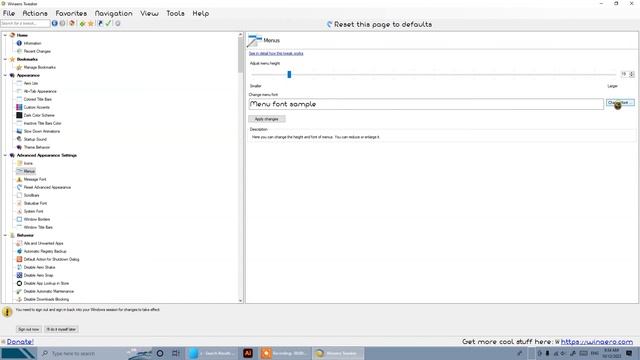Click Default Action for Shutdown Dialog icon
The image size is (640, 360).
point(19,259)
